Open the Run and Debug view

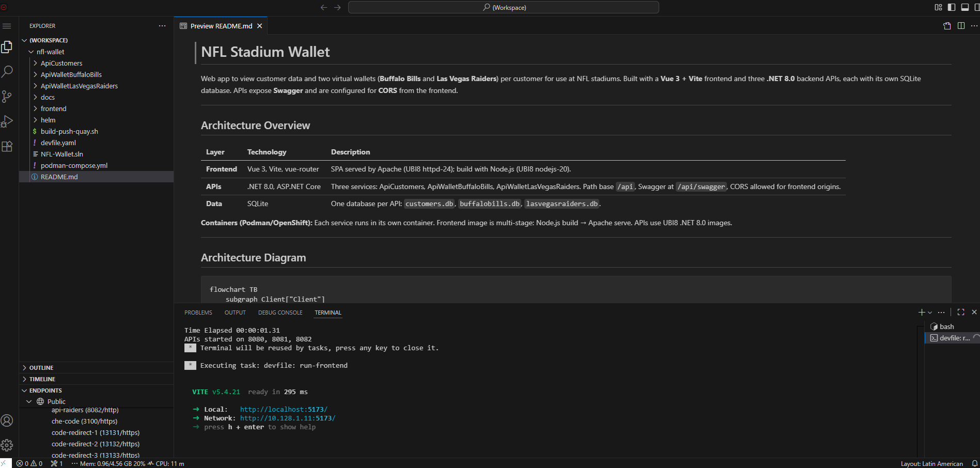point(7,121)
